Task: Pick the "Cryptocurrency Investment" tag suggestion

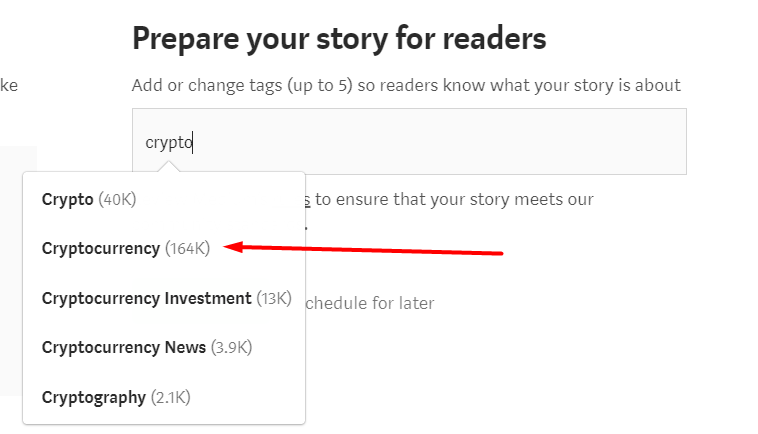Action: (146, 298)
